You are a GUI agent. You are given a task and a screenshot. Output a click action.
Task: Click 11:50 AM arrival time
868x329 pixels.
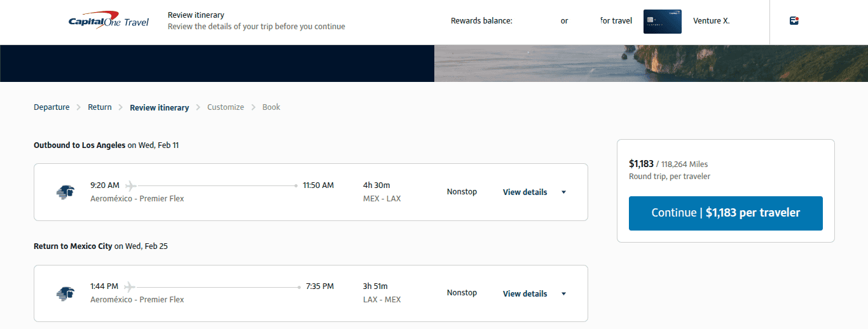(x=318, y=185)
